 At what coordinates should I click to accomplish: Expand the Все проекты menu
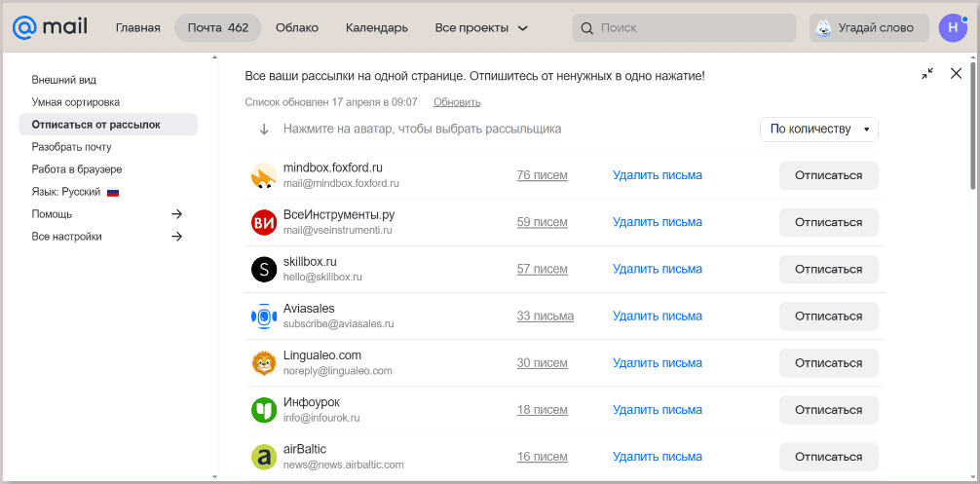[482, 28]
